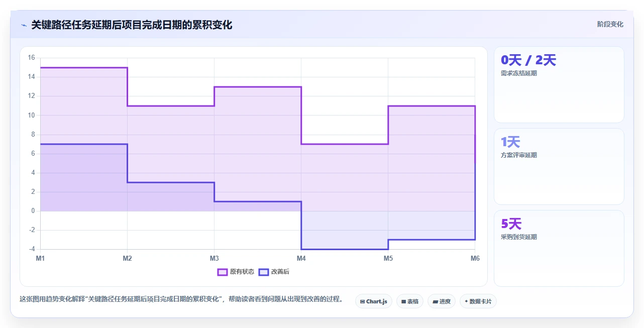Click the 0天 / 2天 value
644x328 pixels.
click(528, 60)
